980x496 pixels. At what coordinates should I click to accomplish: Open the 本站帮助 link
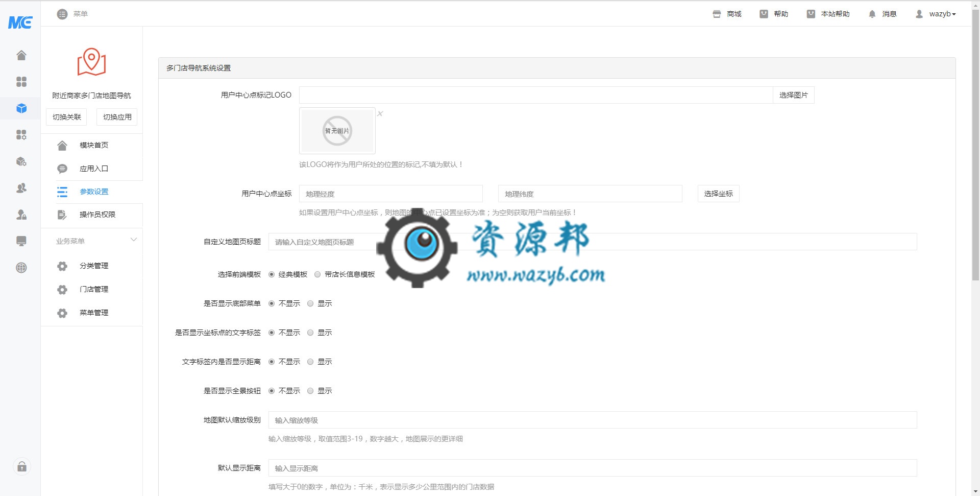pyautogui.click(x=828, y=14)
